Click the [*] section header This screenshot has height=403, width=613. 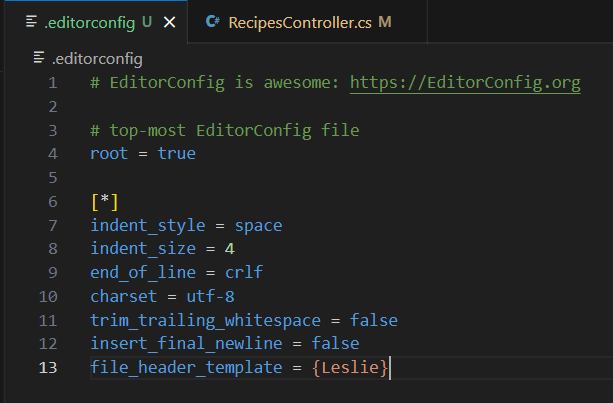click(x=105, y=202)
